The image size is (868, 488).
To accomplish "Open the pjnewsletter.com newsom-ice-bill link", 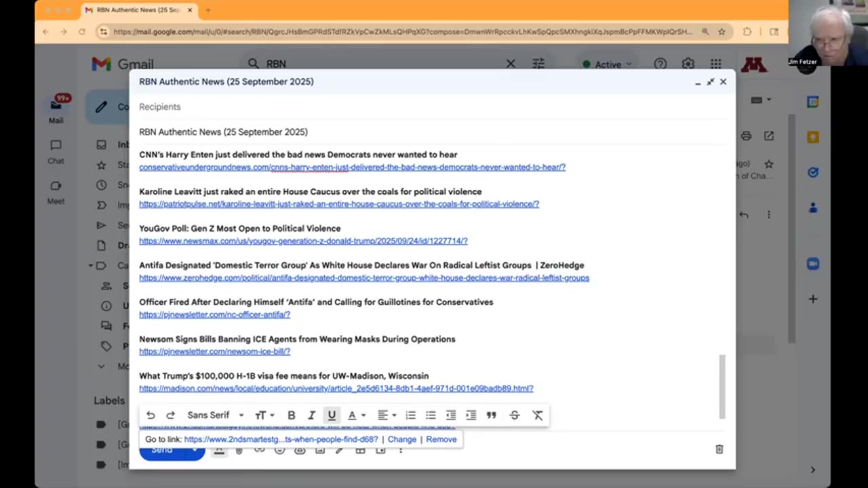I will 214,351.
